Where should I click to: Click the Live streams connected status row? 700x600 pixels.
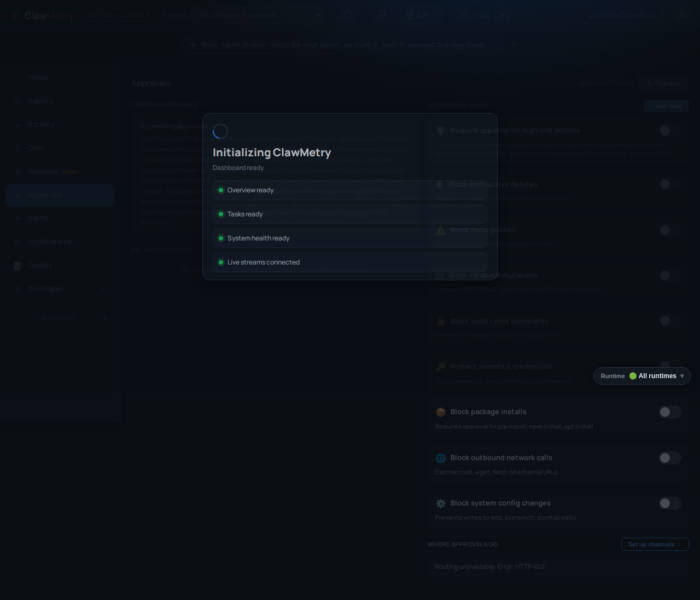[x=350, y=262]
